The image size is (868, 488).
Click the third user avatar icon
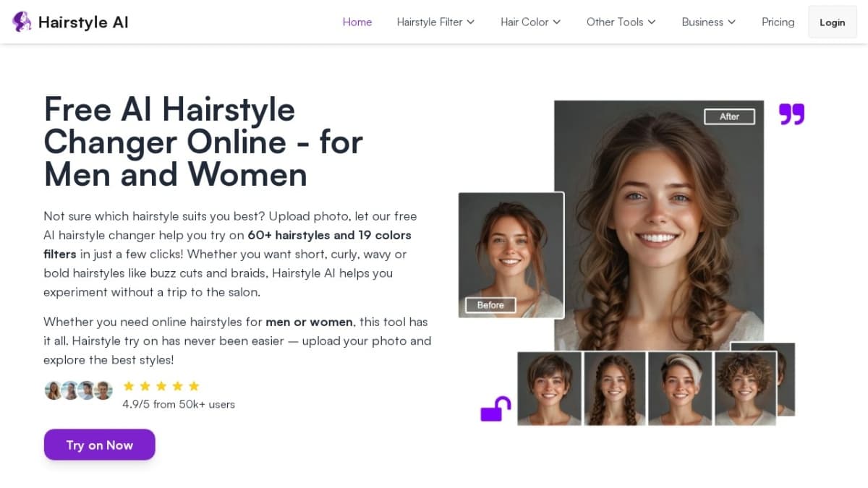[86, 390]
